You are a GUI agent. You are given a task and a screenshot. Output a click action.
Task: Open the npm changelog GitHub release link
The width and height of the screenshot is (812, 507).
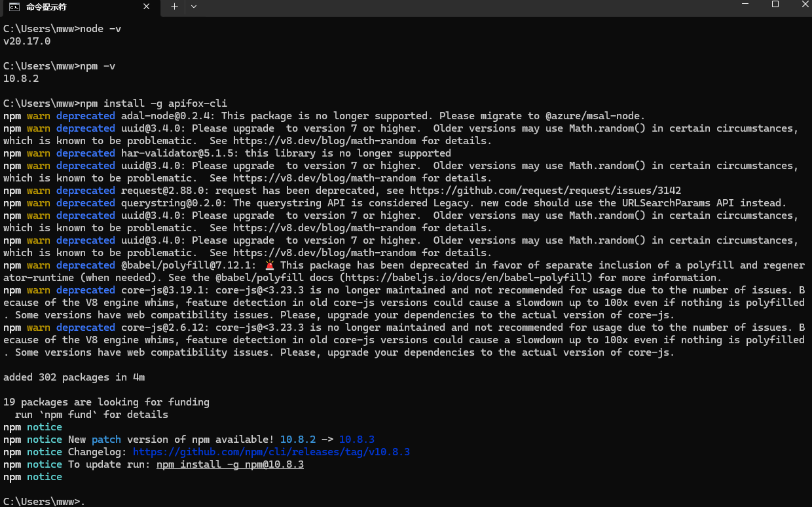271,452
